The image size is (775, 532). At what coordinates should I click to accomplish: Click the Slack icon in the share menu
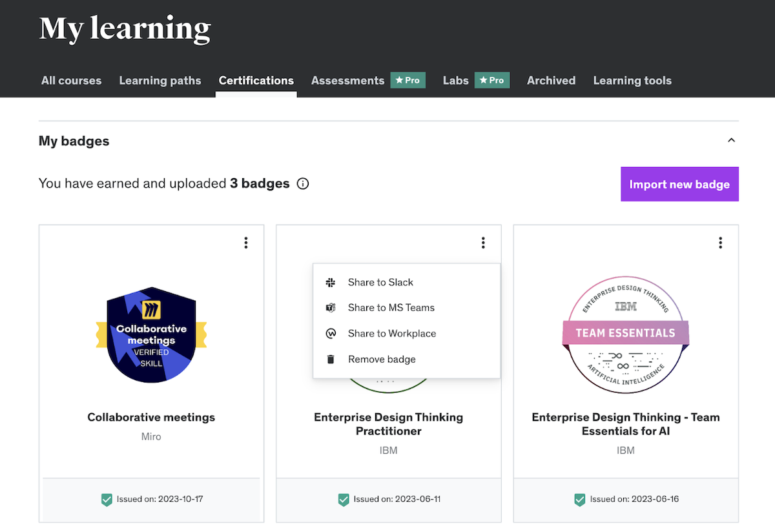point(331,282)
